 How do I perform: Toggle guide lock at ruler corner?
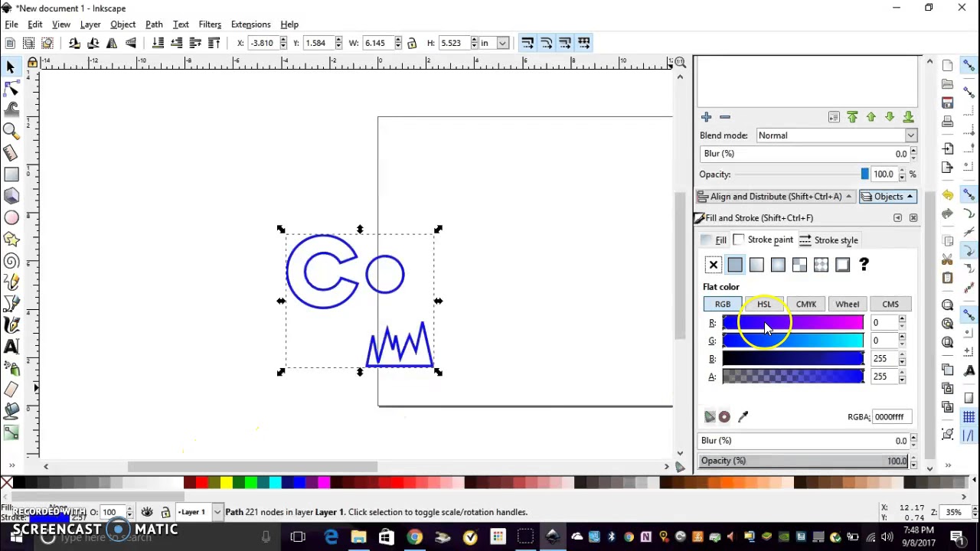click(x=32, y=63)
